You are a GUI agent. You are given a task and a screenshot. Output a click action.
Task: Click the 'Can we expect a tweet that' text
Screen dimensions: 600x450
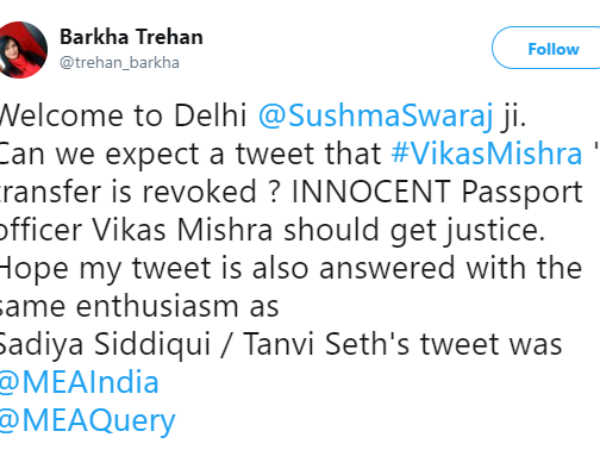tap(190, 154)
